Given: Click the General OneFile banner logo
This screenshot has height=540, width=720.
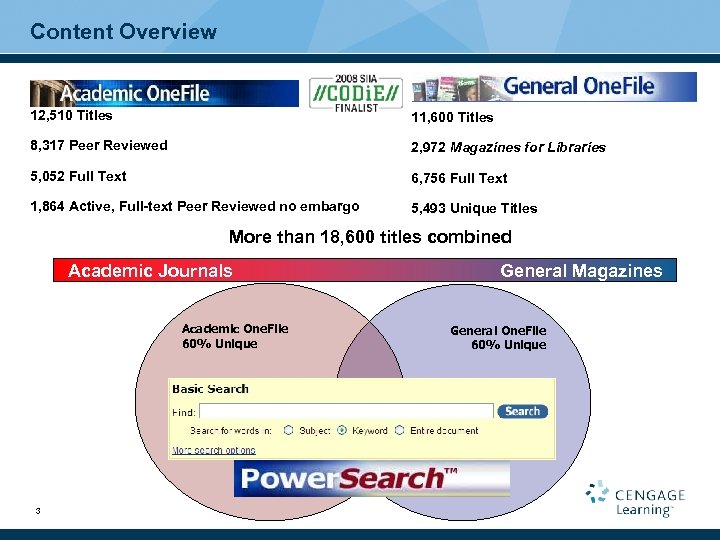Looking at the screenshot, I should [554, 87].
